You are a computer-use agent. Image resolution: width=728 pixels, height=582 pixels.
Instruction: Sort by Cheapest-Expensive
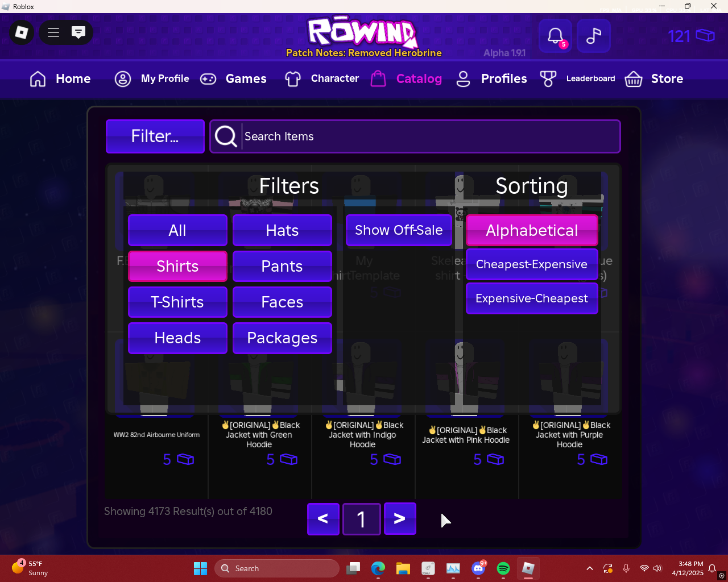[x=532, y=264]
